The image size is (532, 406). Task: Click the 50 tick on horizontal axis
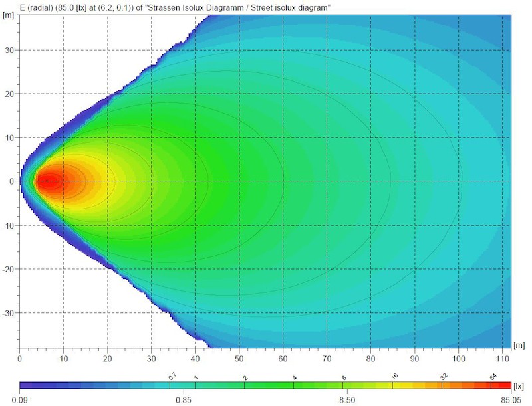click(x=239, y=358)
